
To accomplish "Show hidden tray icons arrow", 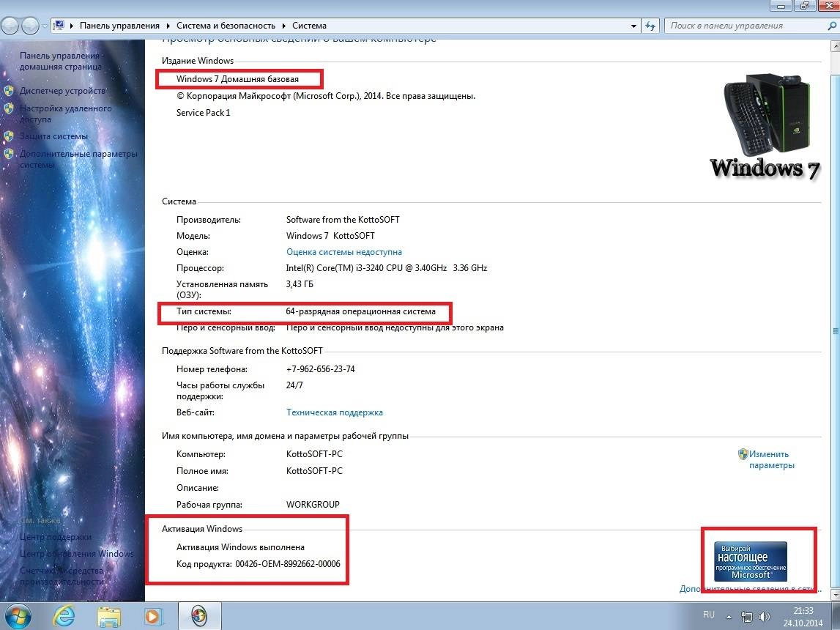I will [x=729, y=617].
